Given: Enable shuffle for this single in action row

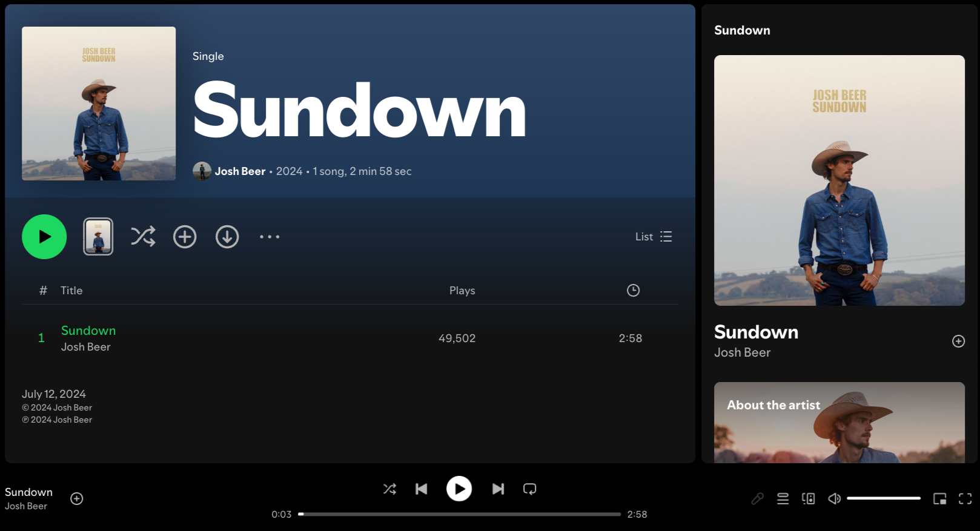Looking at the screenshot, I should pos(143,237).
